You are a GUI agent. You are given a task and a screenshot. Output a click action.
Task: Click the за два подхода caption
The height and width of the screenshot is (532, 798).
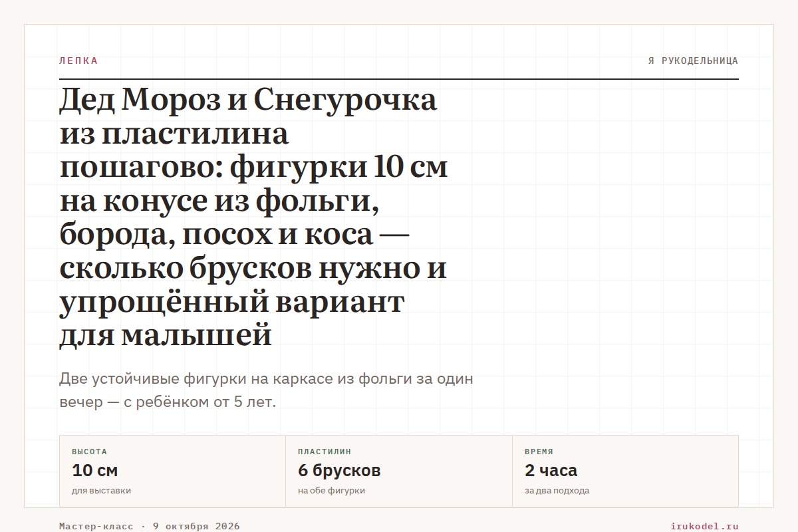(x=557, y=491)
